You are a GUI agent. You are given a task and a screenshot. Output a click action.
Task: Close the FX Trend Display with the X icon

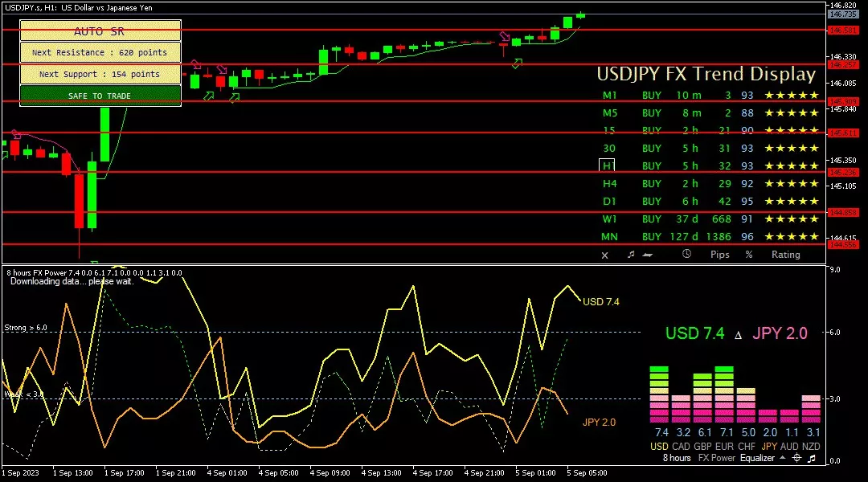[x=604, y=255]
